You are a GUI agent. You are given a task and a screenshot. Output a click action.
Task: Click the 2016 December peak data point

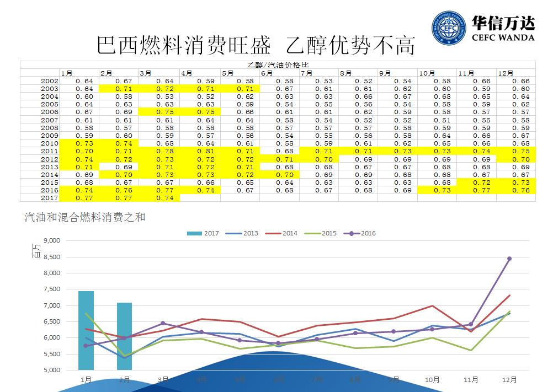coord(509,259)
